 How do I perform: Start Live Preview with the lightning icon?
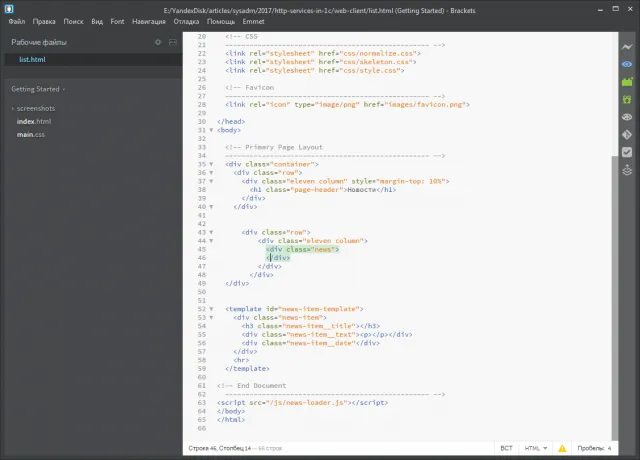pyautogui.click(x=627, y=47)
